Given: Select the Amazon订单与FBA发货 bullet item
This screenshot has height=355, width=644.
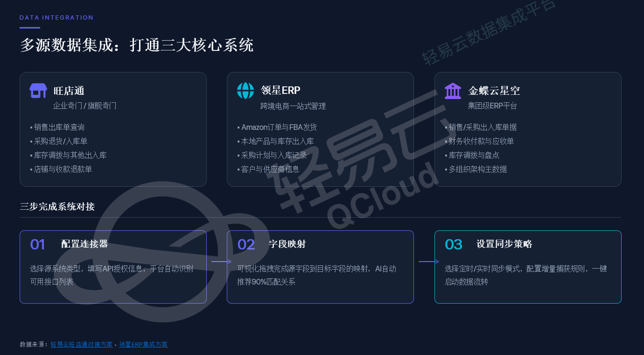Looking at the screenshot, I should pos(279,127).
